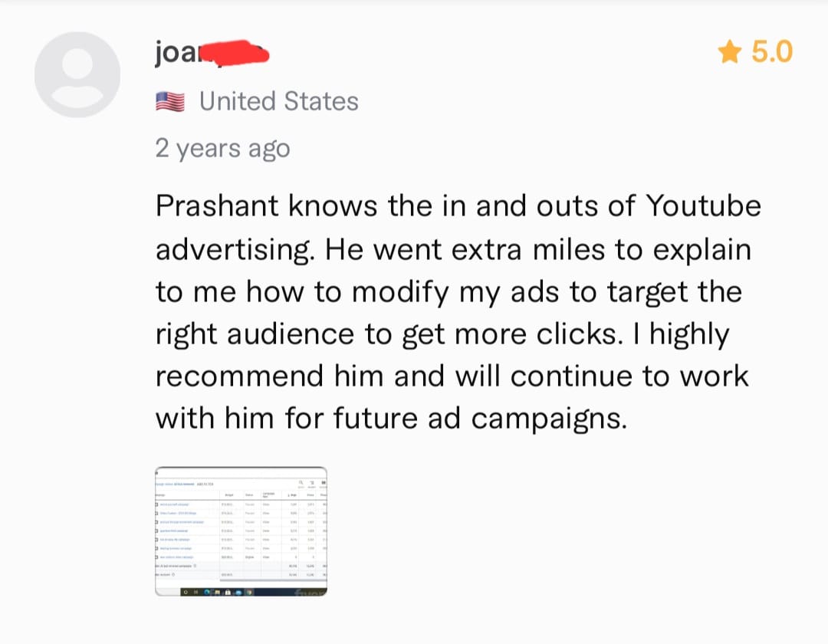
Task: Click the Status column header in the thumbnail
Action: pyautogui.click(x=249, y=495)
